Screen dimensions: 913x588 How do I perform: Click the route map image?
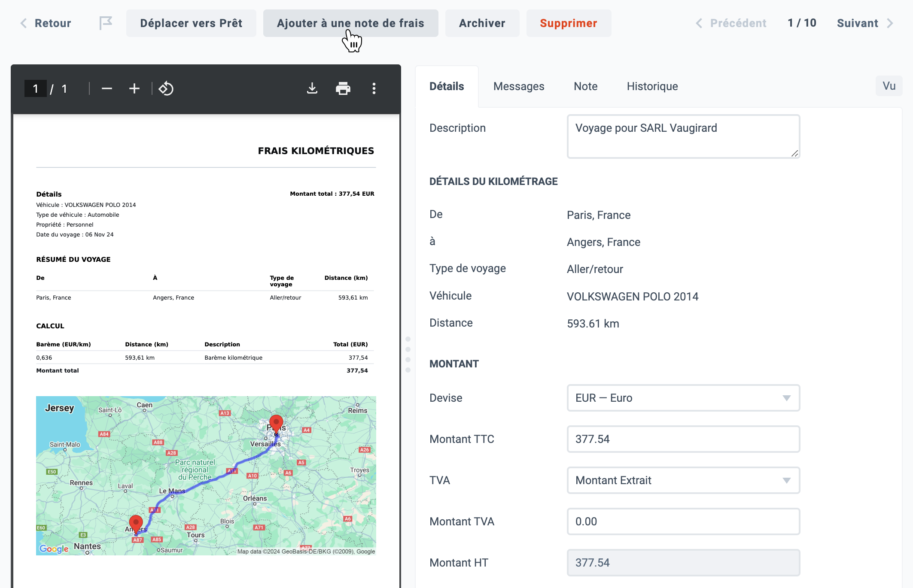206,476
